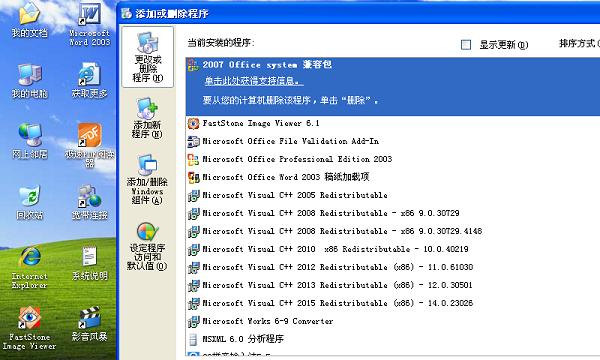Select the 我的电脑 desktop icon
This screenshot has height=360, width=600.
[29, 81]
